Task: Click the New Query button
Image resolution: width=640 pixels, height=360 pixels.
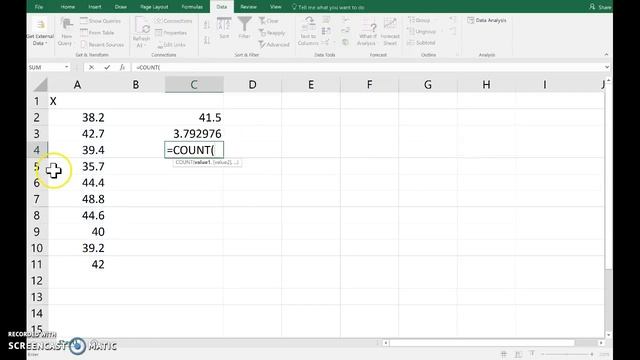Action: click(65, 31)
